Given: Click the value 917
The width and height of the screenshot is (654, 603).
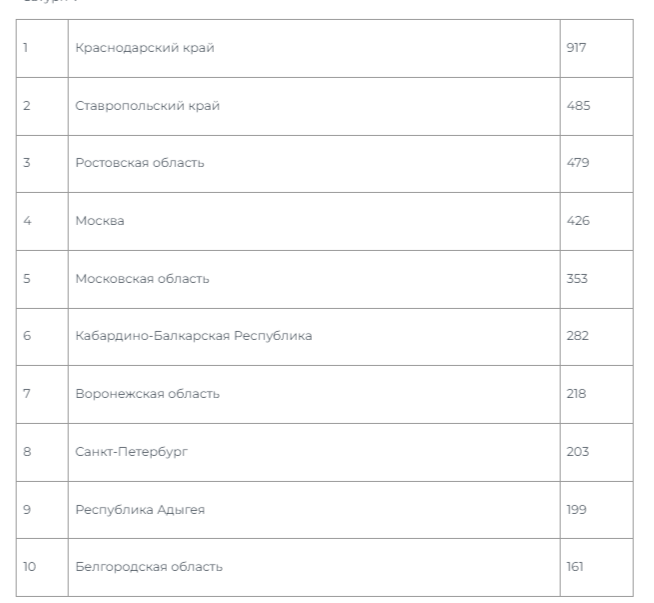Looking at the screenshot, I should 576,48.
